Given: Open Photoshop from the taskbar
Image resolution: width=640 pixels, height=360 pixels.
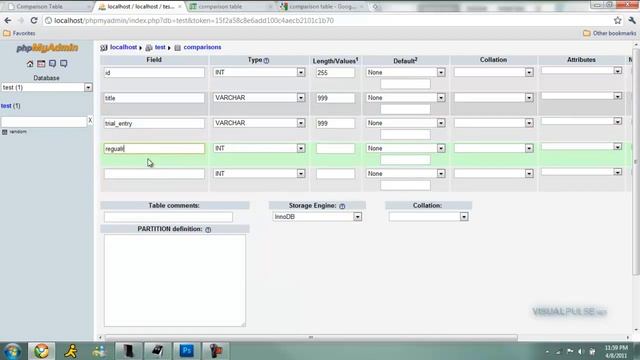Looking at the screenshot, I should [187, 351].
